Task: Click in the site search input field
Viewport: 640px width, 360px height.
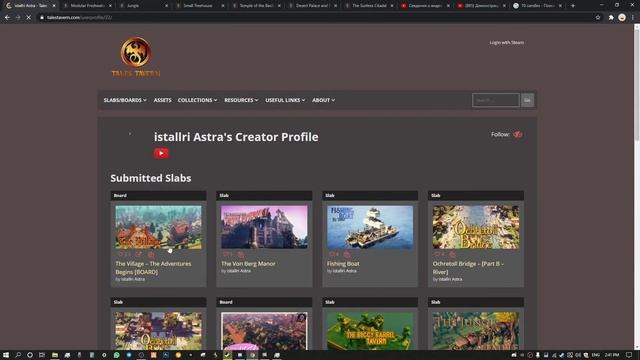Action: (x=496, y=100)
